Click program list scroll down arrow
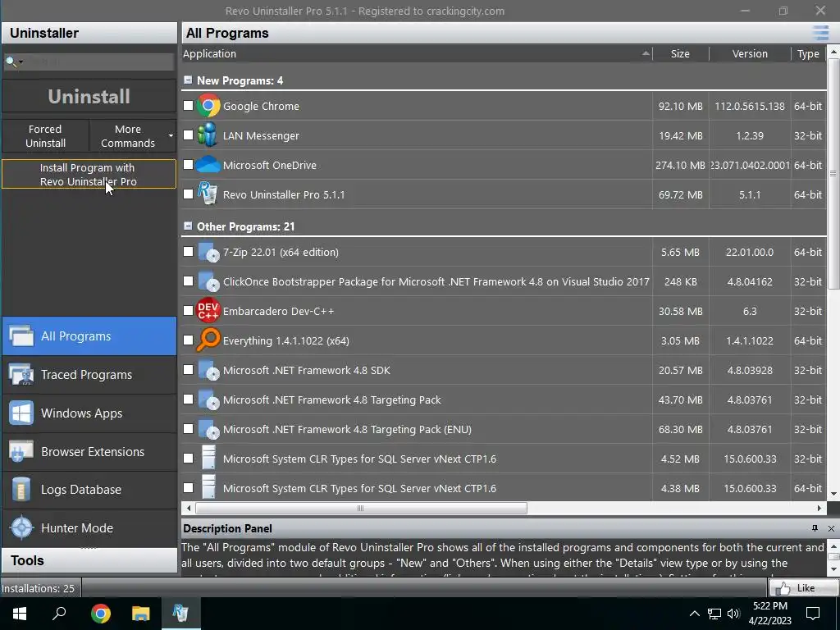Viewport: 840px width, 630px height. tap(833, 494)
